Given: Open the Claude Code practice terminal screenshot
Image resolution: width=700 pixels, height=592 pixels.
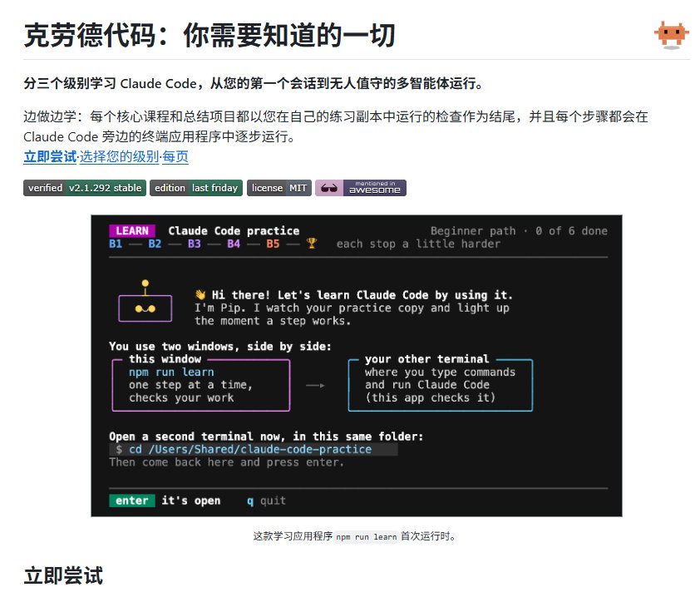Looking at the screenshot, I should pos(357,366).
